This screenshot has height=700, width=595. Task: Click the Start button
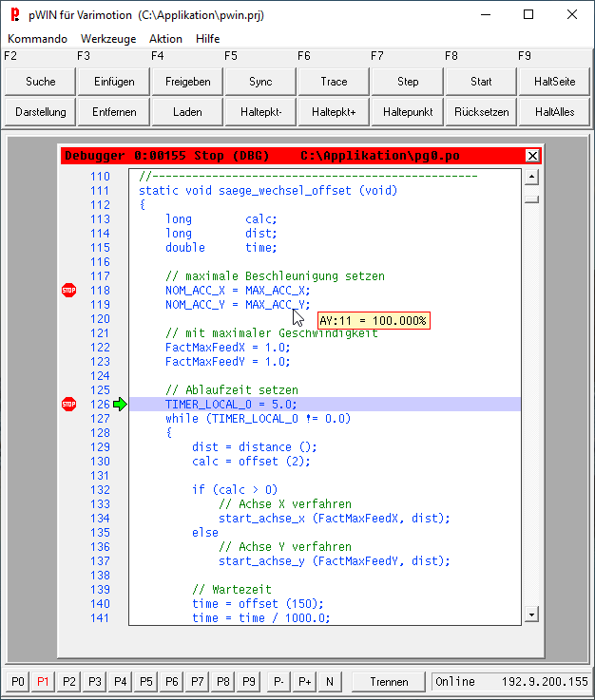(x=481, y=82)
